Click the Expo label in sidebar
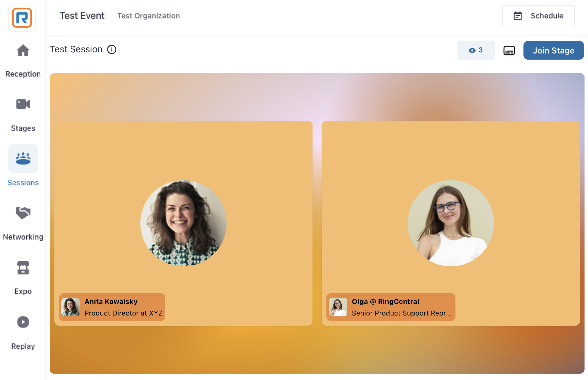 (x=23, y=291)
